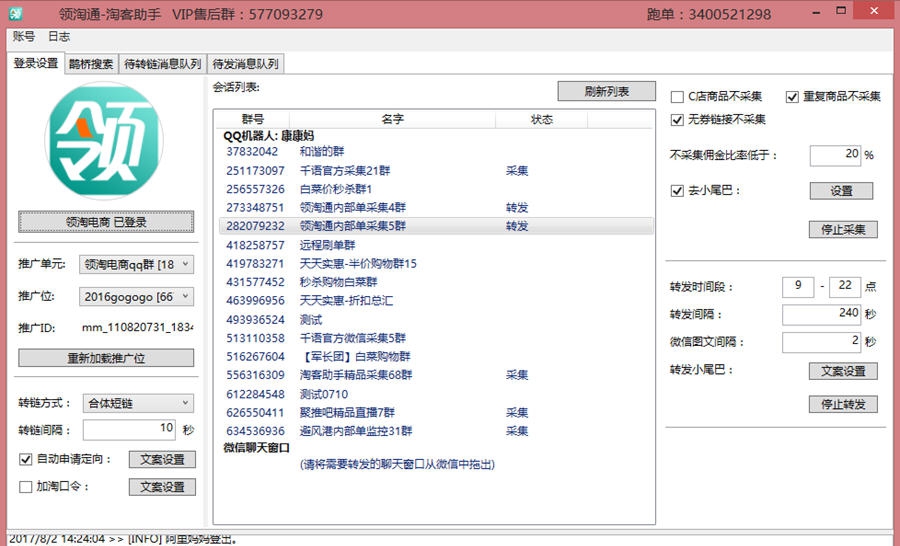900x546 pixels.
Task: Open the 待发消息队列 tab
Action: (245, 64)
